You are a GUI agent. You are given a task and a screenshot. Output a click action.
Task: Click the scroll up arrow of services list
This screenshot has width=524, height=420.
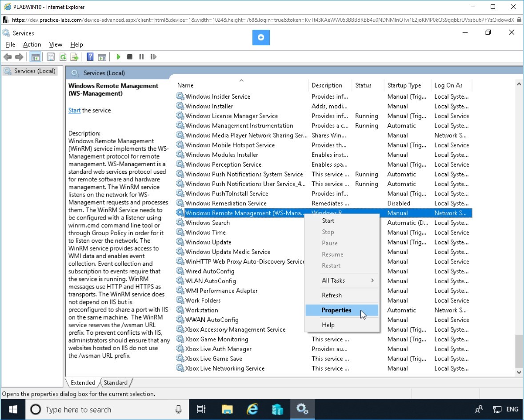tap(519, 84)
